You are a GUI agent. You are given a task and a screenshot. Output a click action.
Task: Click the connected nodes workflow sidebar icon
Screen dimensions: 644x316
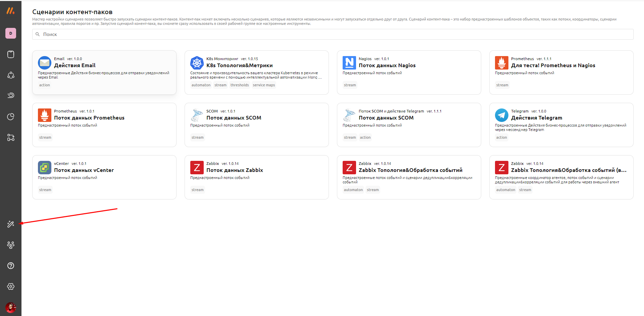click(x=11, y=137)
